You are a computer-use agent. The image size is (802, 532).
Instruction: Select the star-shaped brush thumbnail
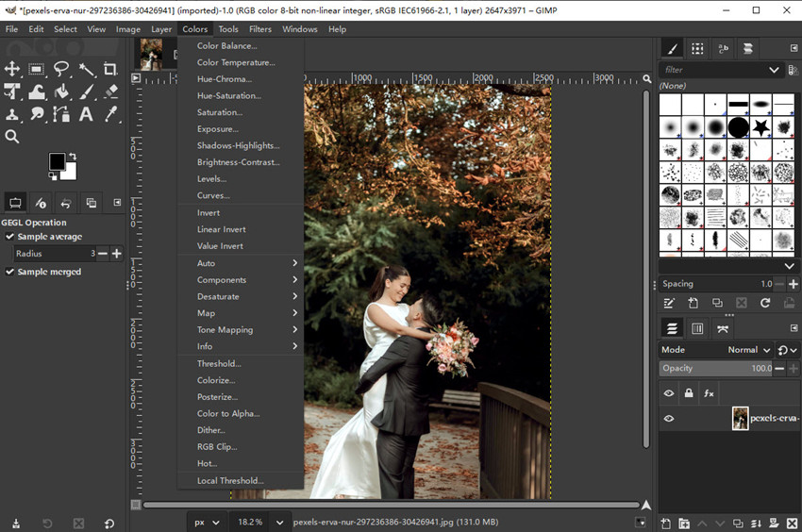click(x=760, y=126)
